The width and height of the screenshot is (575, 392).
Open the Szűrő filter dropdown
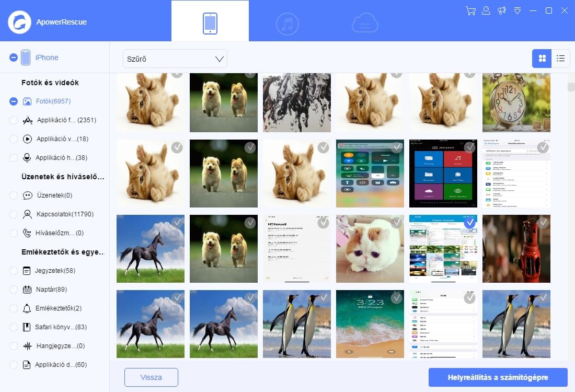pos(175,59)
